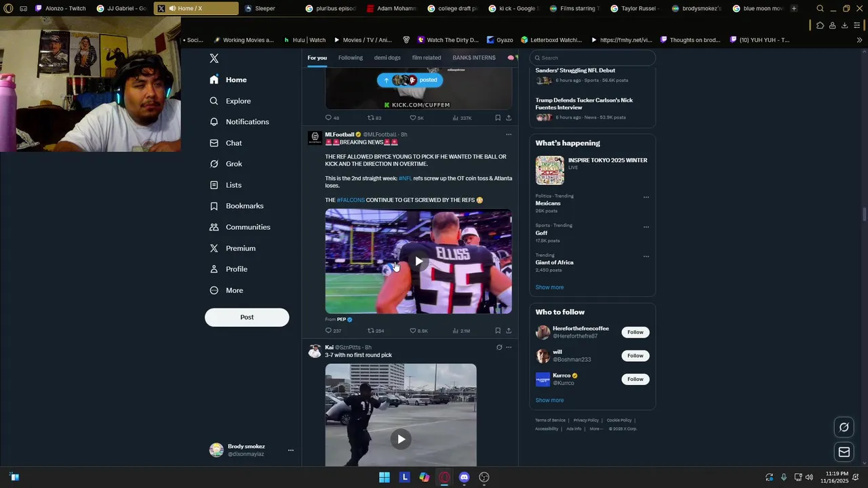Show more trending topics
868x488 pixels.
tap(549, 287)
